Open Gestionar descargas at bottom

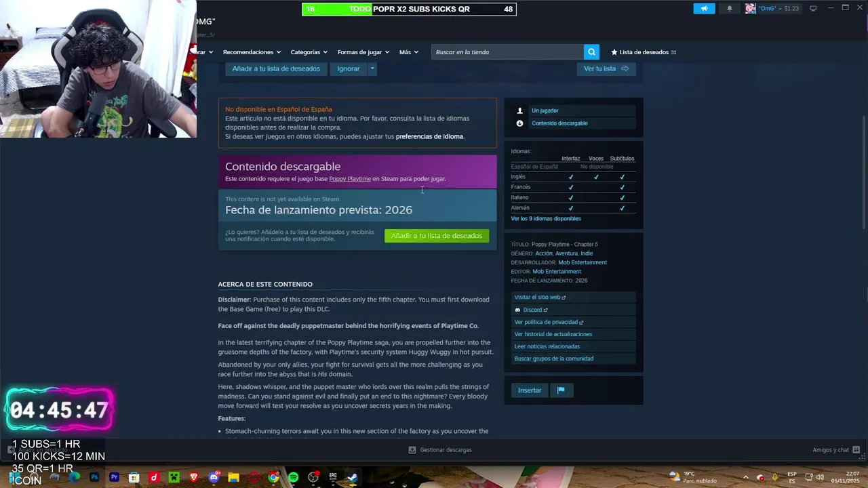point(446,450)
